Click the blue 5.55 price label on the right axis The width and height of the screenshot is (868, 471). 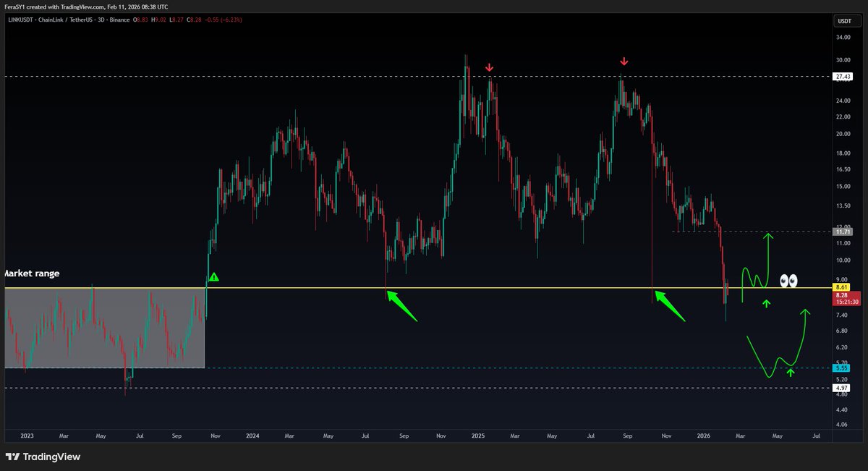(841, 368)
